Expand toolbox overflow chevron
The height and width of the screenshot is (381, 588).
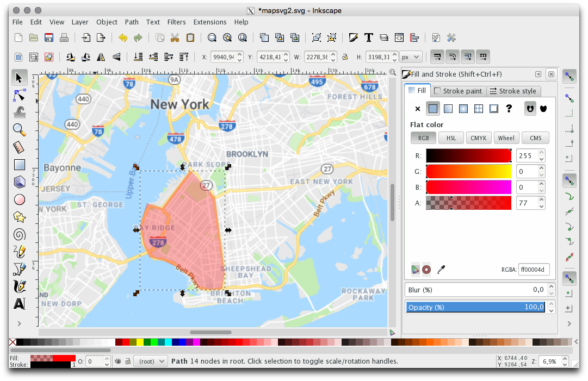[19, 323]
